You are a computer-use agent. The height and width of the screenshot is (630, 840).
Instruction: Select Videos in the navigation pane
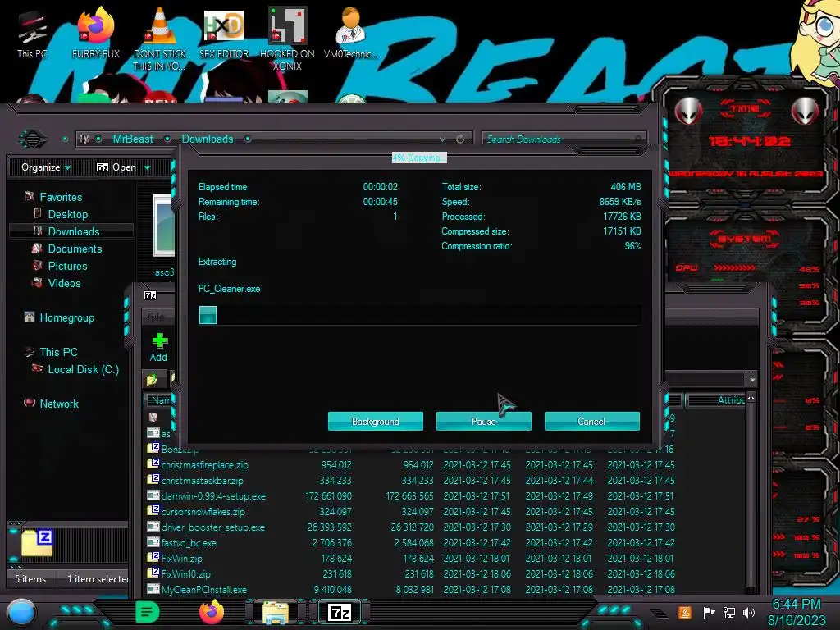coord(64,283)
